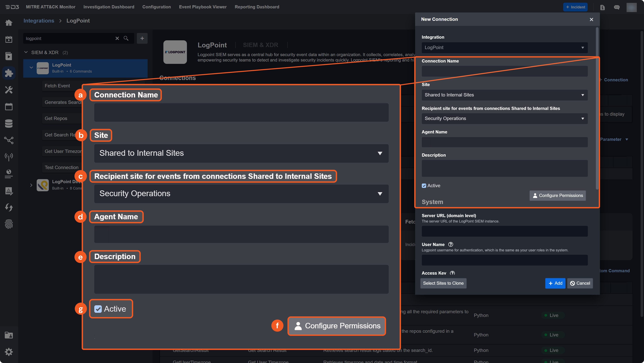Toggle the Active checkbox in connection form
644x363 pixels.
(424, 186)
